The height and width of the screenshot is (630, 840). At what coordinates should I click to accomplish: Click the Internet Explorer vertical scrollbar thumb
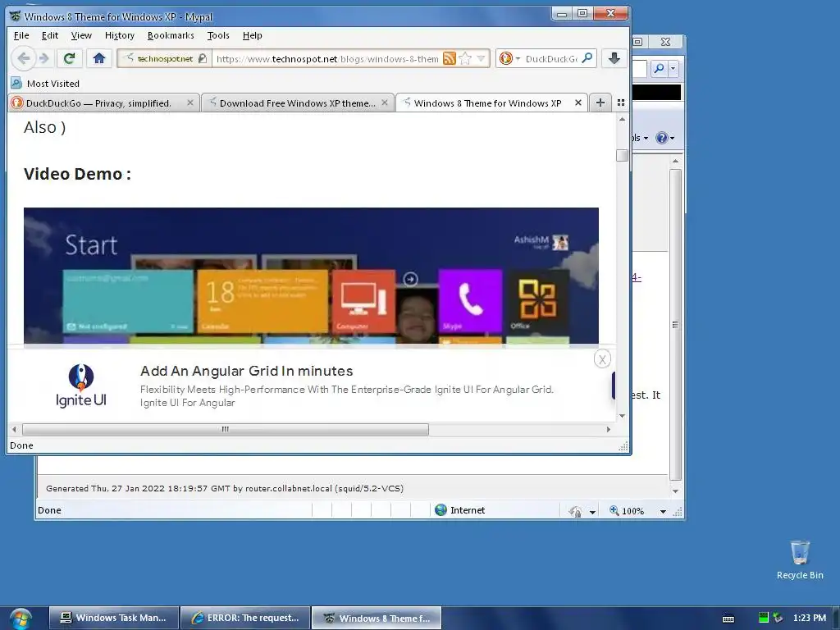point(676,325)
